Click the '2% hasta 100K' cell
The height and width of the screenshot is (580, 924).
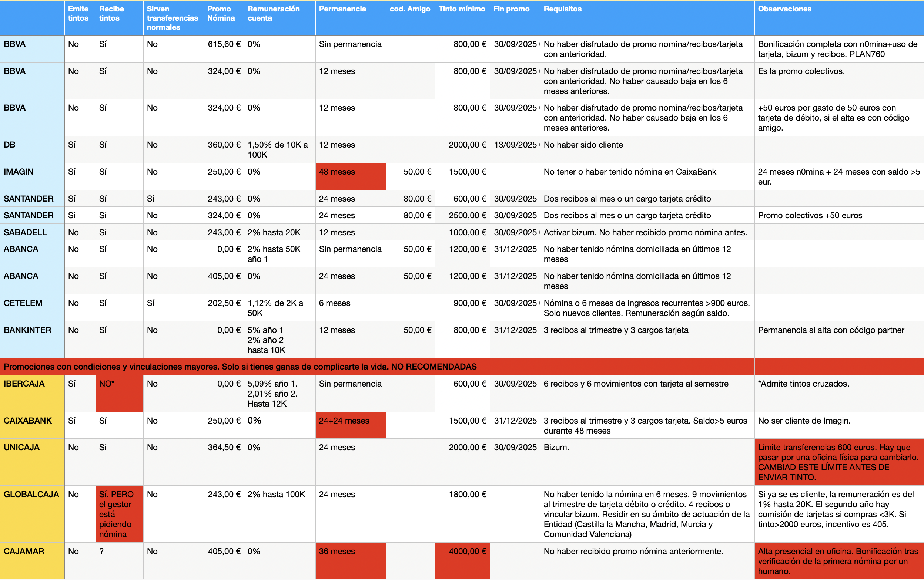280,514
